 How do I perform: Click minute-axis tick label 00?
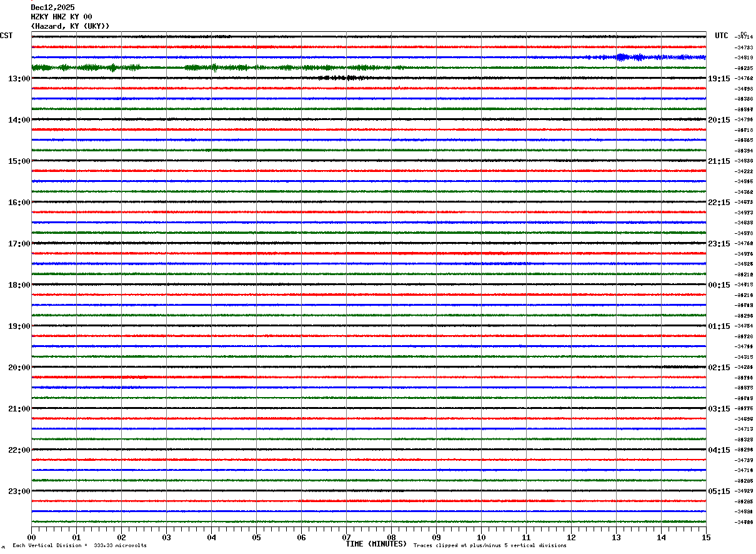click(x=31, y=537)
